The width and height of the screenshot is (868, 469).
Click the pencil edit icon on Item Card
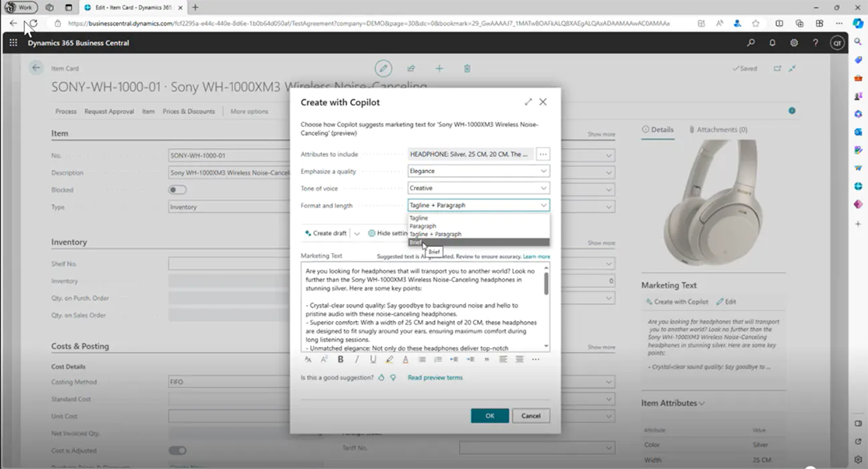(383, 68)
